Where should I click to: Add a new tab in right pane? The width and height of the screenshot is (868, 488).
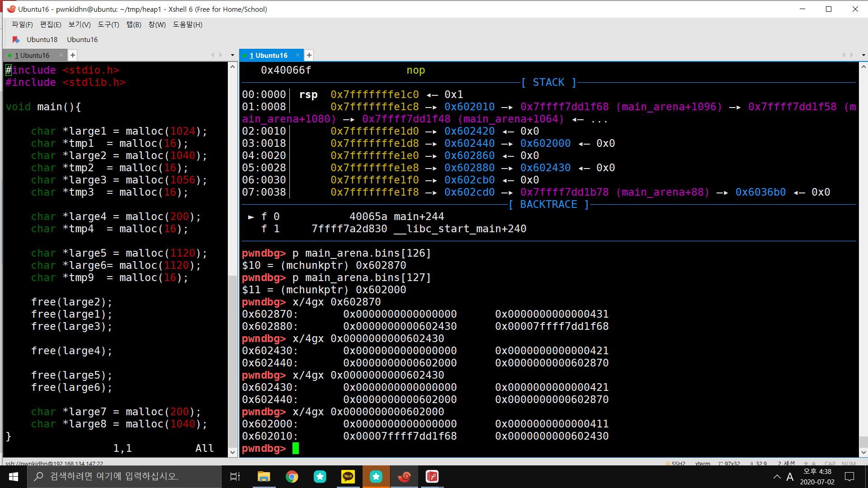tap(309, 55)
